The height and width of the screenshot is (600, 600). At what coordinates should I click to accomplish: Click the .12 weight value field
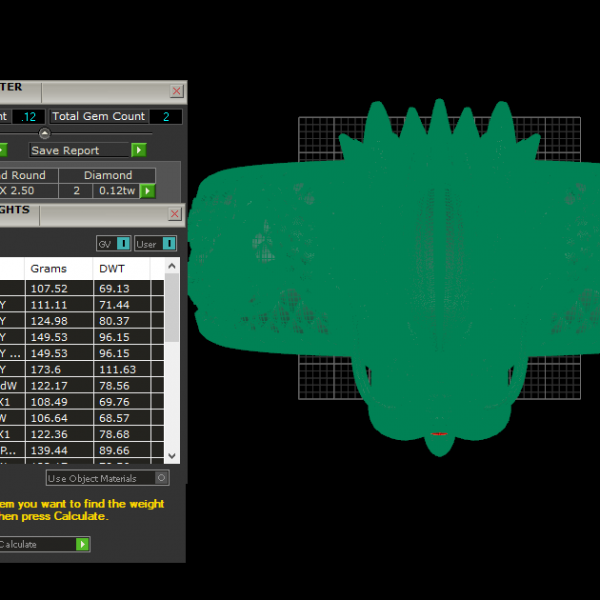(29, 117)
